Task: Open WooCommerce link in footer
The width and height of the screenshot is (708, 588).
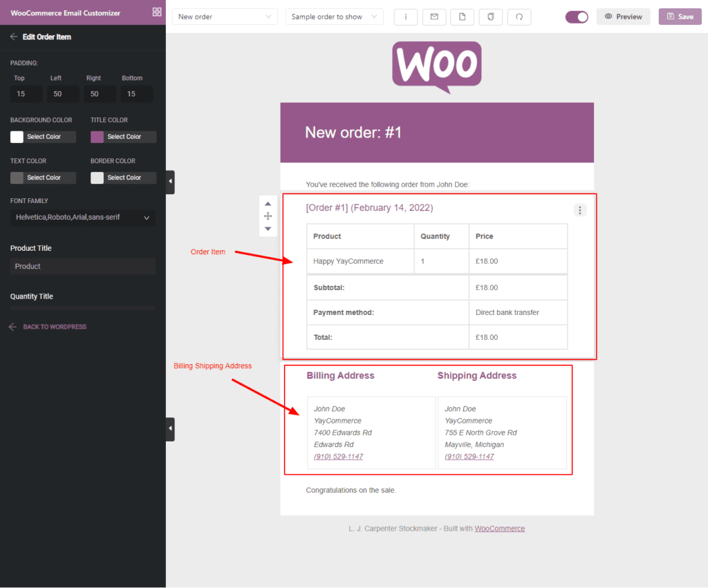Action: tap(499, 529)
